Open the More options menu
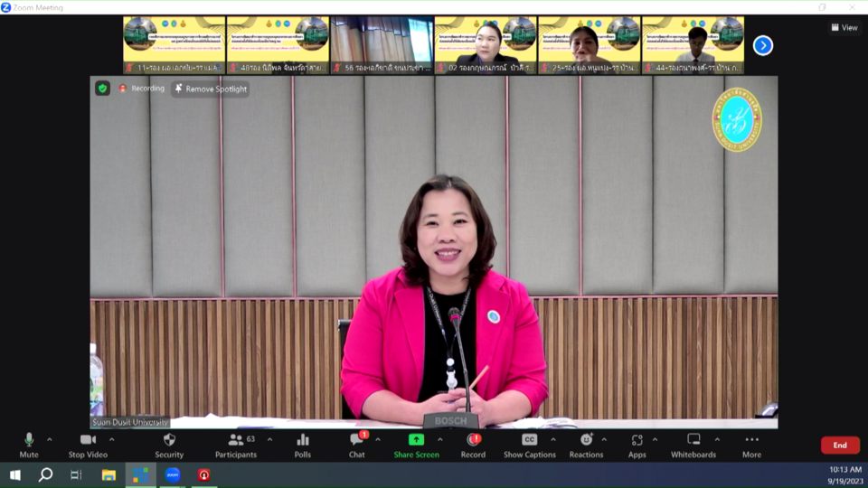Viewport: 868px width, 488px height. click(751, 445)
